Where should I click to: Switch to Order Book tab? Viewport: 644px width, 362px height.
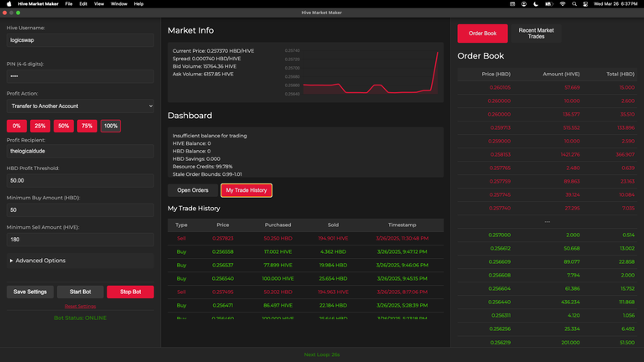click(483, 34)
